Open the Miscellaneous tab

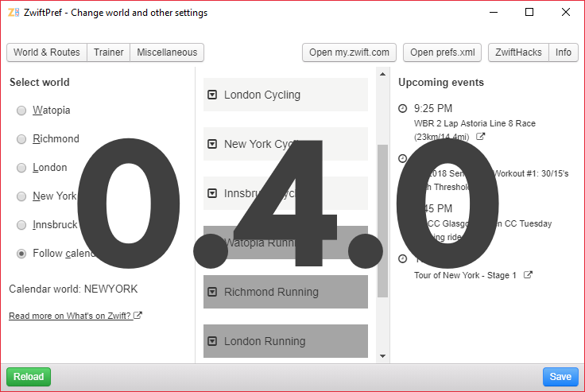coord(167,52)
